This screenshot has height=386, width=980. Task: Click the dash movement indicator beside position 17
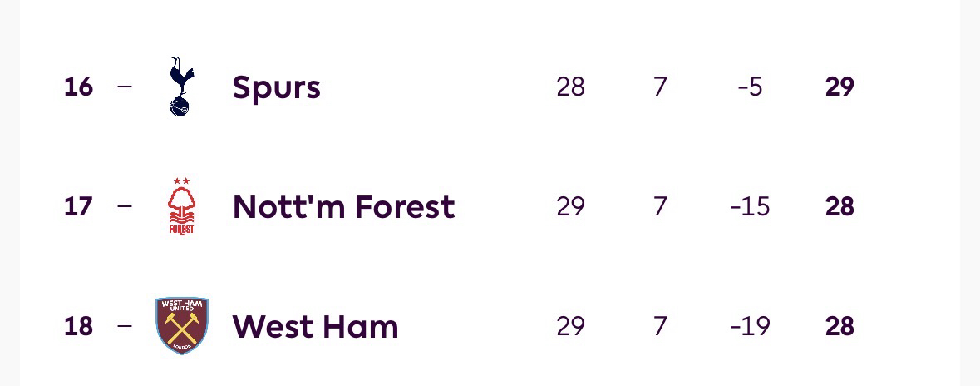125,206
